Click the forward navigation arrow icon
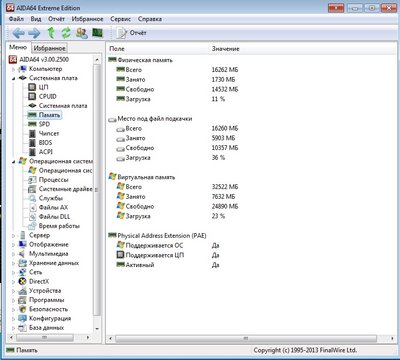This screenshot has height=360, width=400. 34,33
